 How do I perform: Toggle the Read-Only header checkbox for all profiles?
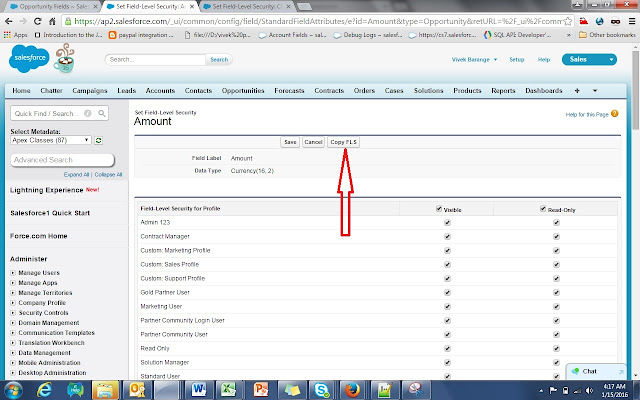pos(543,209)
